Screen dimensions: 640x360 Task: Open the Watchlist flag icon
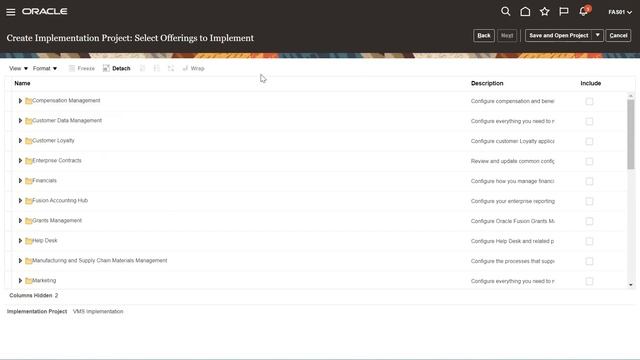coord(564,11)
